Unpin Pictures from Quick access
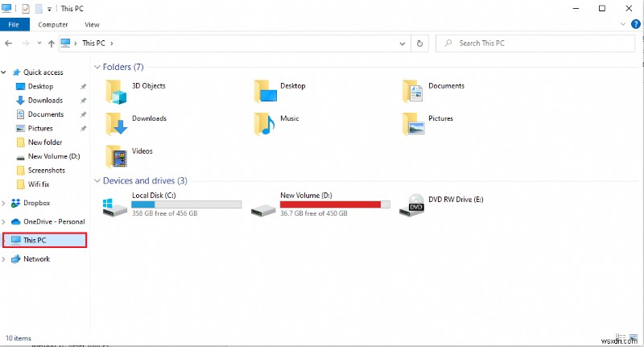The height and width of the screenshot is (347, 644). point(84,129)
